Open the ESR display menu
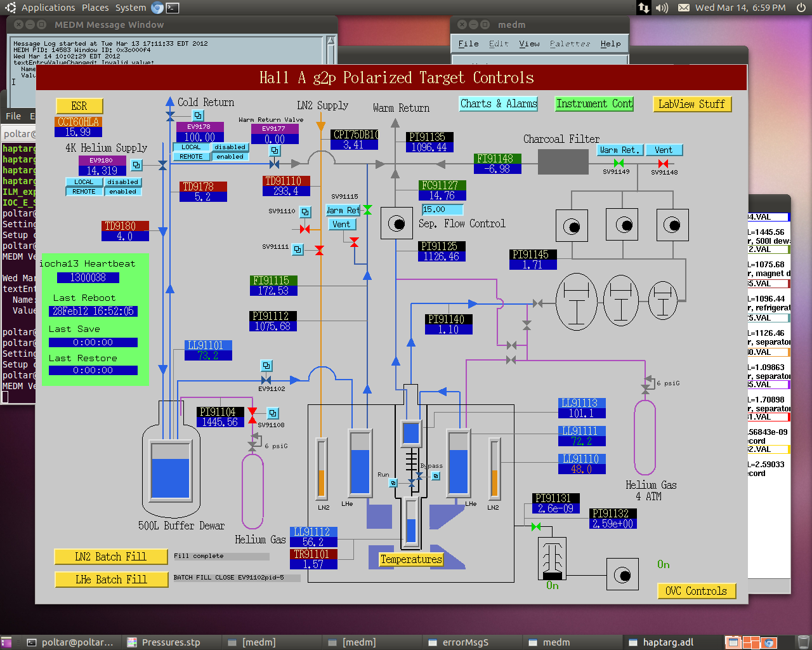The height and width of the screenshot is (650, 812). pos(79,106)
